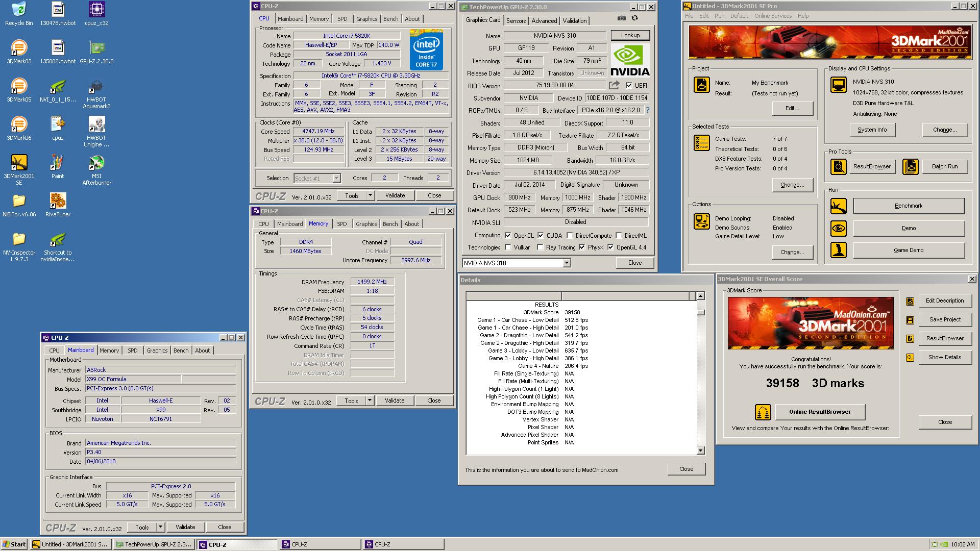The height and width of the screenshot is (551, 980).
Task: Click the Show Details button
Action: coord(944,357)
